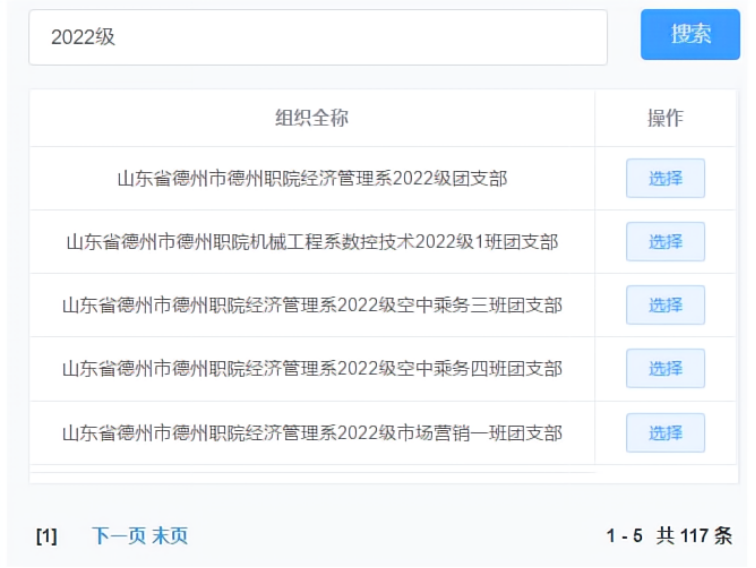Choose 市场营销一班团支部 via its 选择 button
The width and height of the screenshot is (756, 568).
tap(665, 433)
